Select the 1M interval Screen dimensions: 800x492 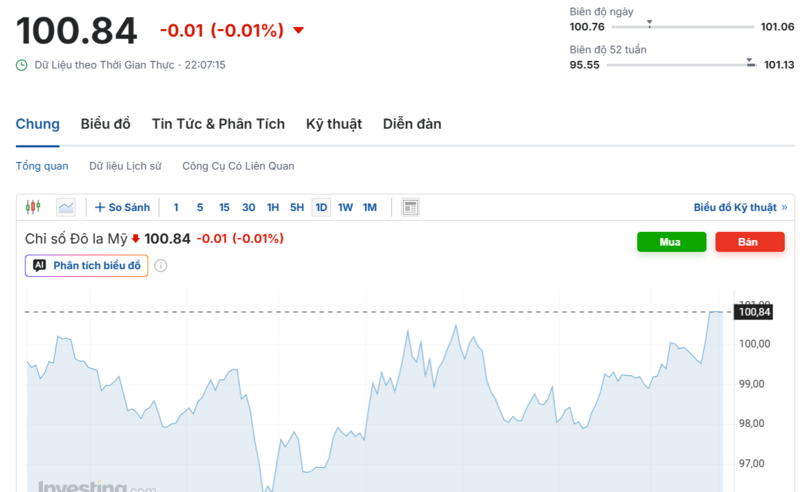[370, 207]
